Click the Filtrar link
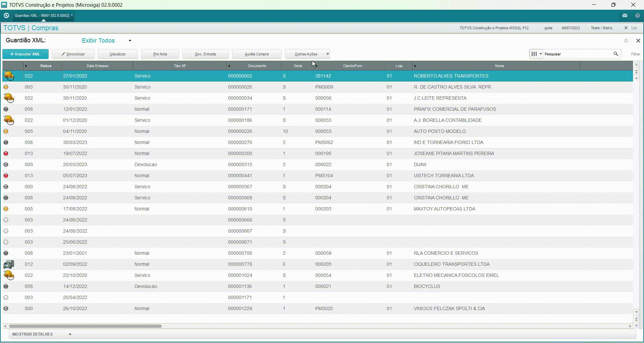This screenshot has width=644, height=343. 635,54
